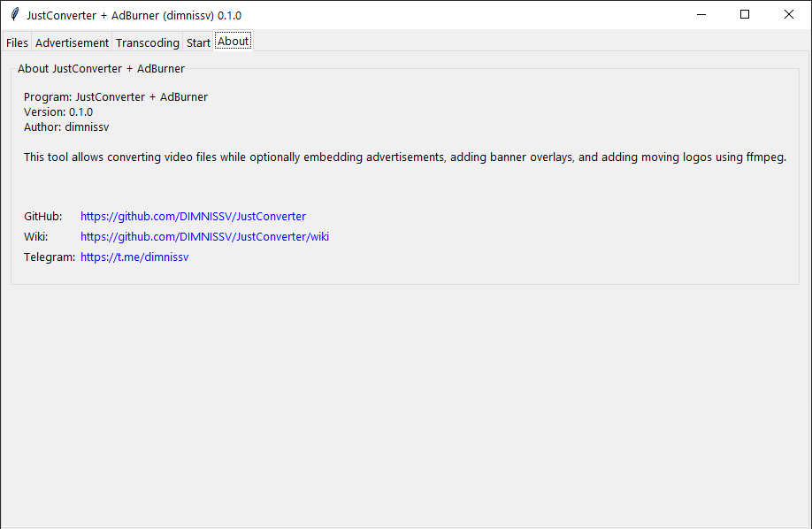
Task: Click the tool description paragraph about ffmpeg
Action: pyautogui.click(x=405, y=157)
